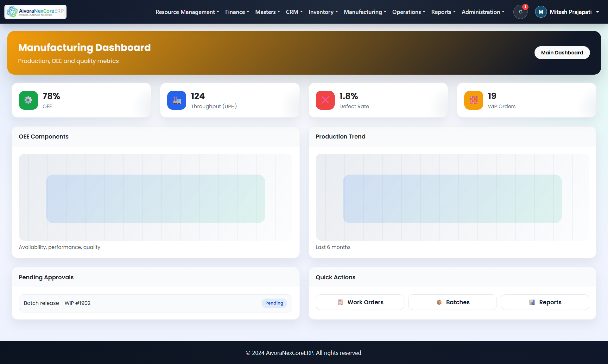This screenshot has width=608, height=364.
Task: Expand the Manufacturing menu
Action: point(365,12)
